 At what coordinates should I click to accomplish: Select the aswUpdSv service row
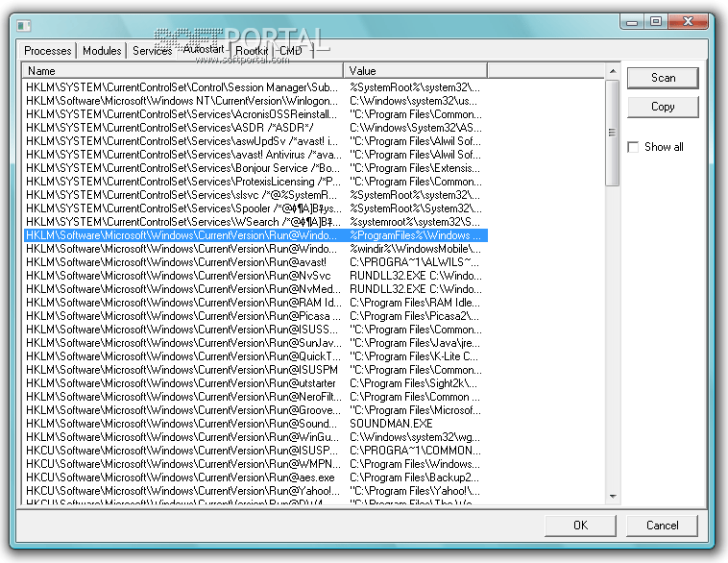pos(255,141)
